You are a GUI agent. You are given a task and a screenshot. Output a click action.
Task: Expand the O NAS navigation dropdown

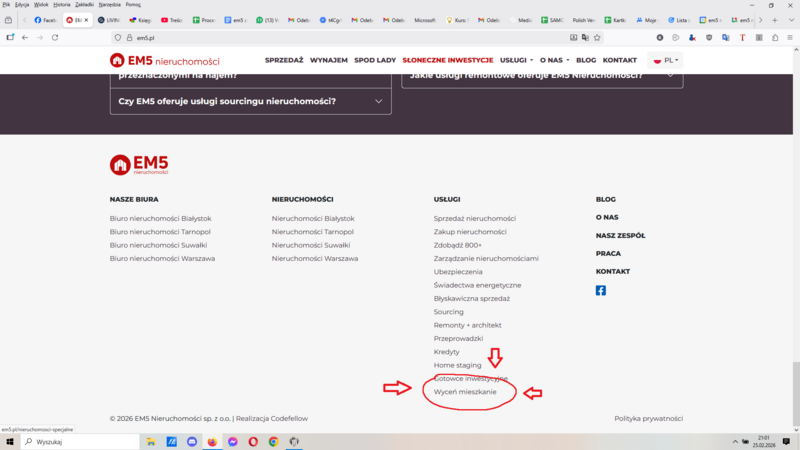553,60
